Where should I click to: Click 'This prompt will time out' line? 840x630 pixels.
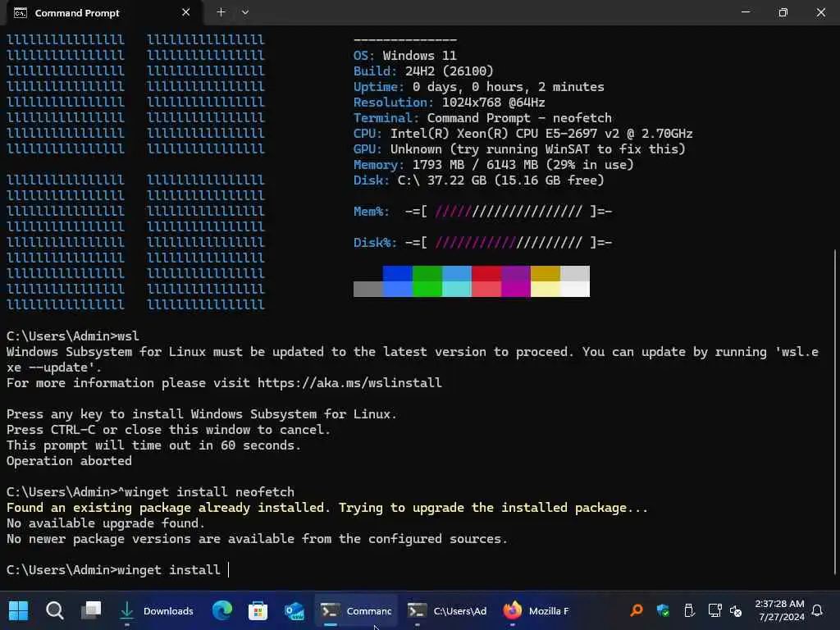(153, 445)
